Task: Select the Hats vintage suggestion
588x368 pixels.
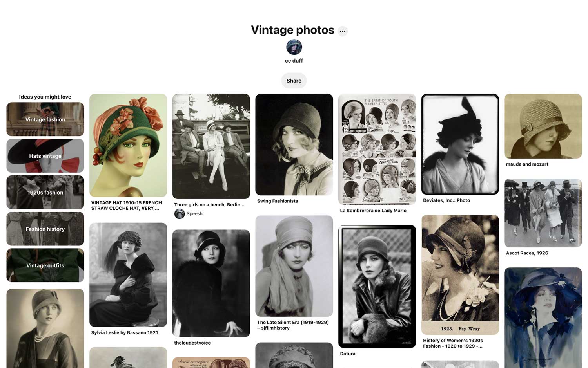Action: pos(45,156)
